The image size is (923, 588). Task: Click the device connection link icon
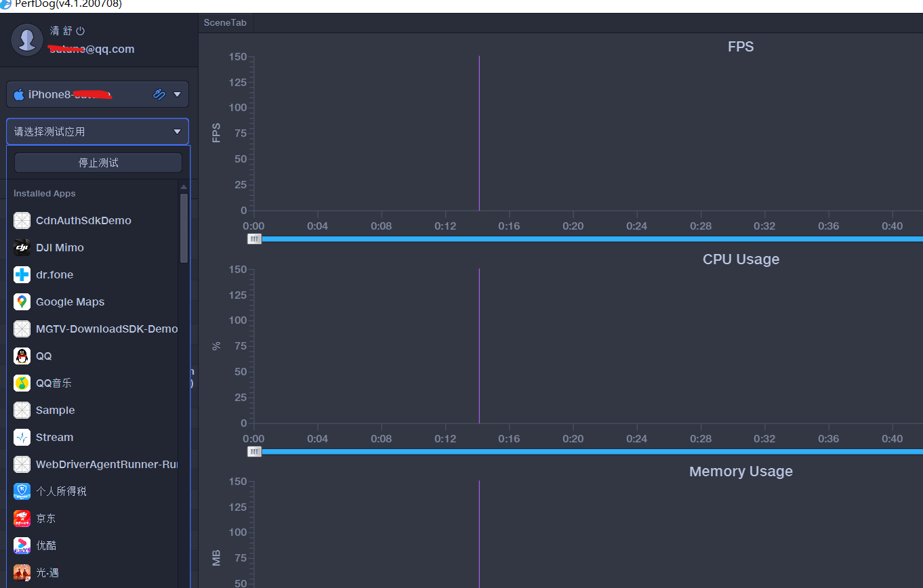tap(159, 95)
